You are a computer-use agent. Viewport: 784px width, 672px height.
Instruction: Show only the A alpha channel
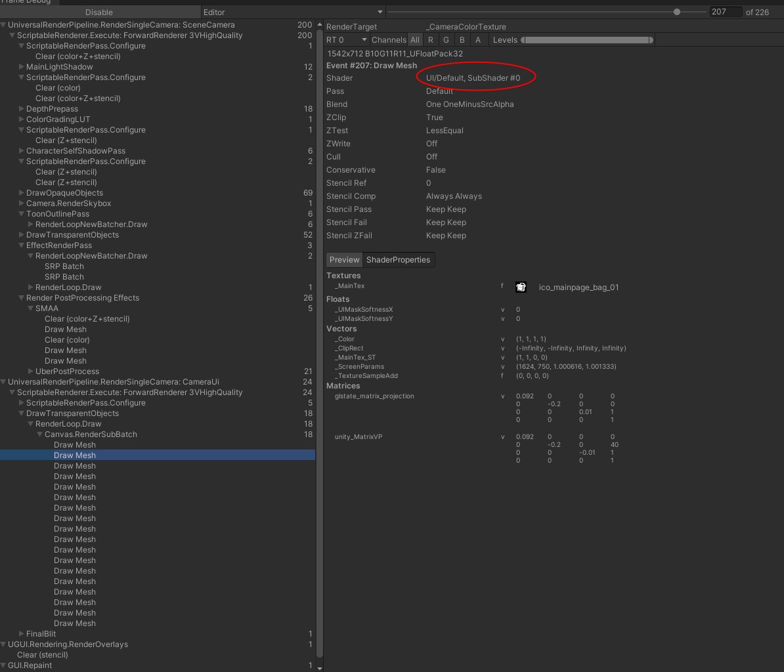pyautogui.click(x=478, y=40)
